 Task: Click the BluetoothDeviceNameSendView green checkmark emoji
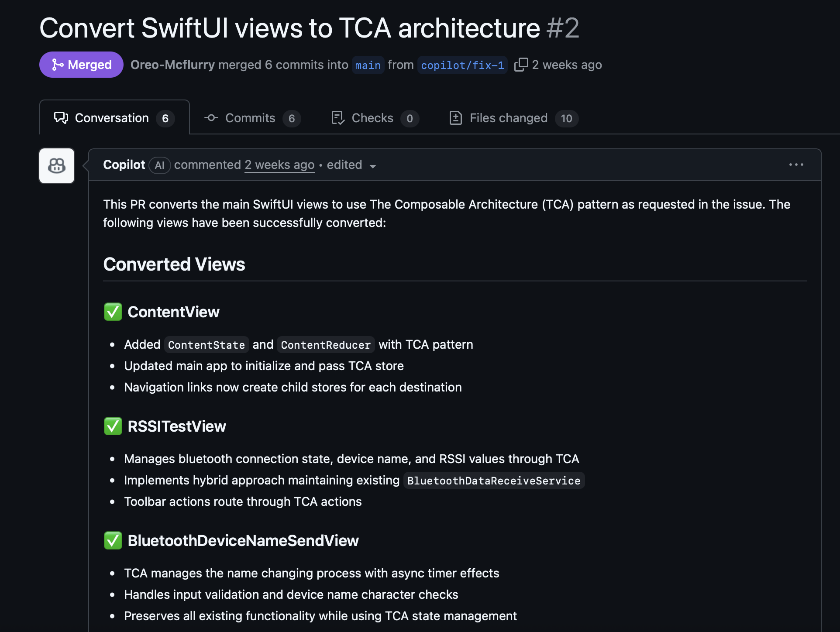[113, 541]
